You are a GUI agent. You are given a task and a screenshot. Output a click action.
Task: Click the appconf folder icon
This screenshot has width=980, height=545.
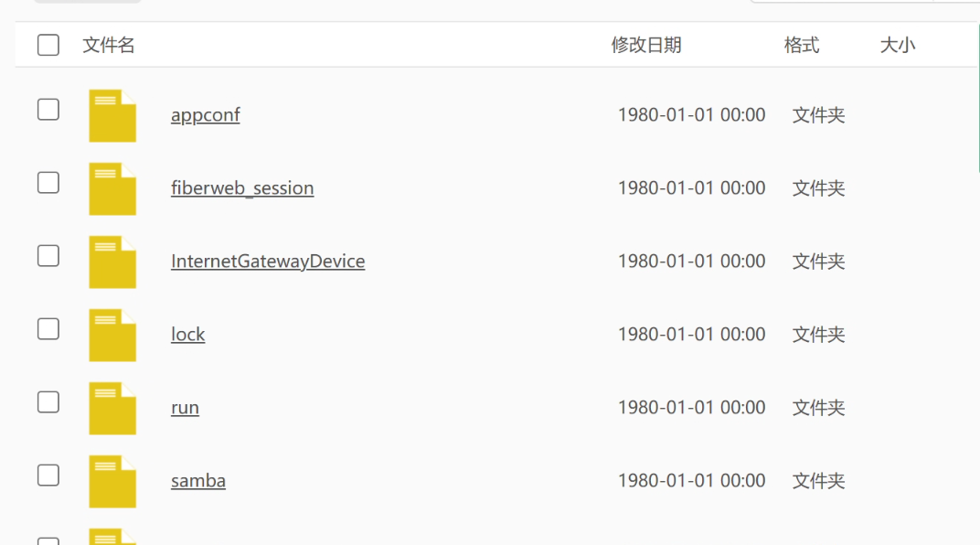(x=112, y=116)
